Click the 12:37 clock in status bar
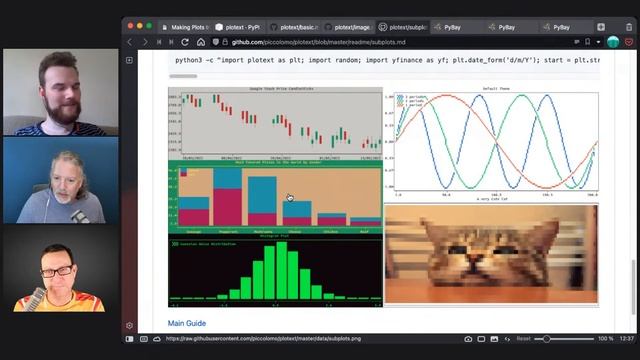640x360 pixels. tap(627, 339)
